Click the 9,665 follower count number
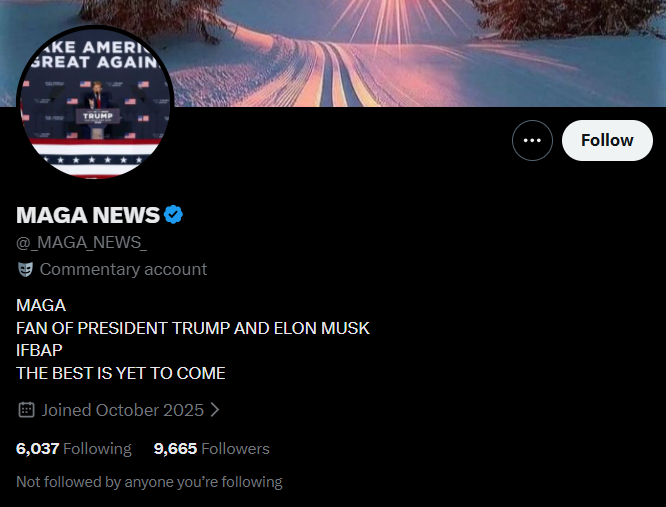Image resolution: width=666 pixels, height=507 pixels. pos(175,449)
